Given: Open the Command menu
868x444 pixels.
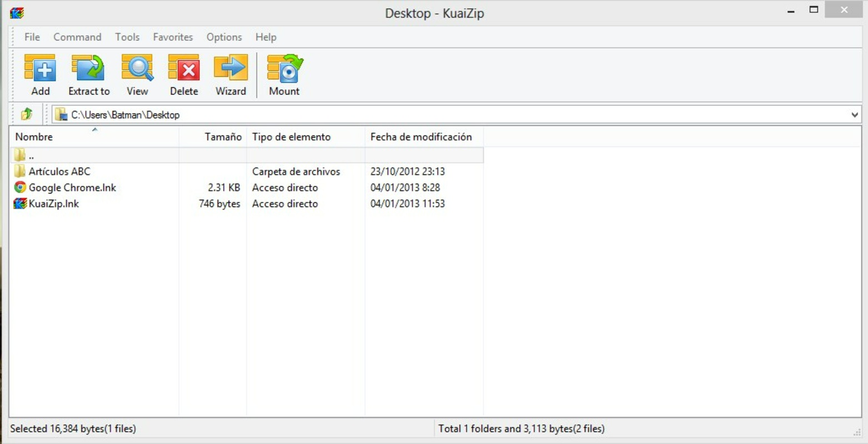Looking at the screenshot, I should (x=77, y=37).
